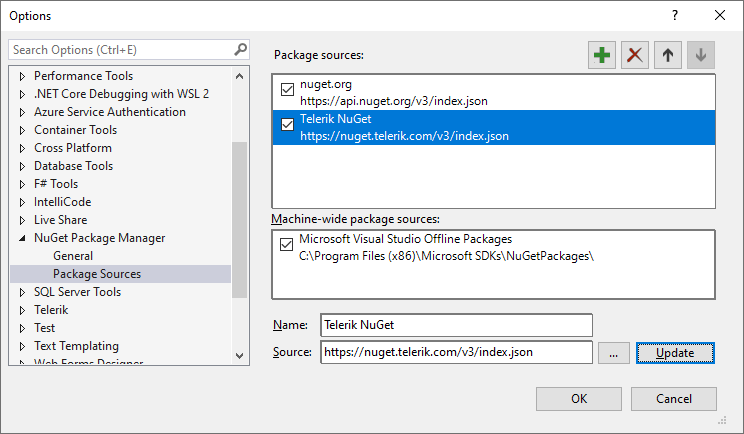
Task: Close the Options dialog
Action: coord(720,15)
